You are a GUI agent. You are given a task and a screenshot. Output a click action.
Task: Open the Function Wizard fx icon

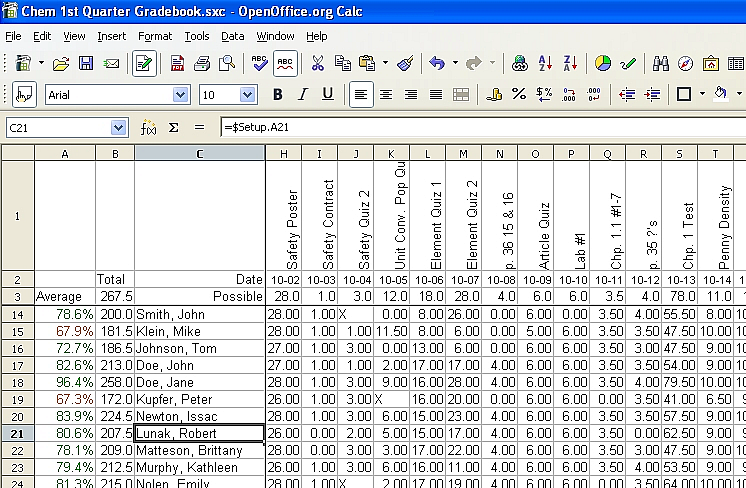point(148,127)
